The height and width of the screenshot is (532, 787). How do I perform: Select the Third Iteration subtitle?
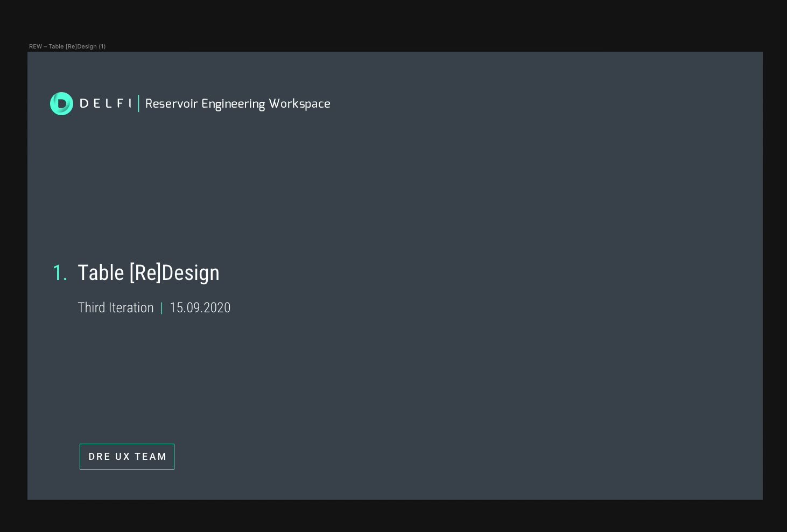click(x=116, y=307)
